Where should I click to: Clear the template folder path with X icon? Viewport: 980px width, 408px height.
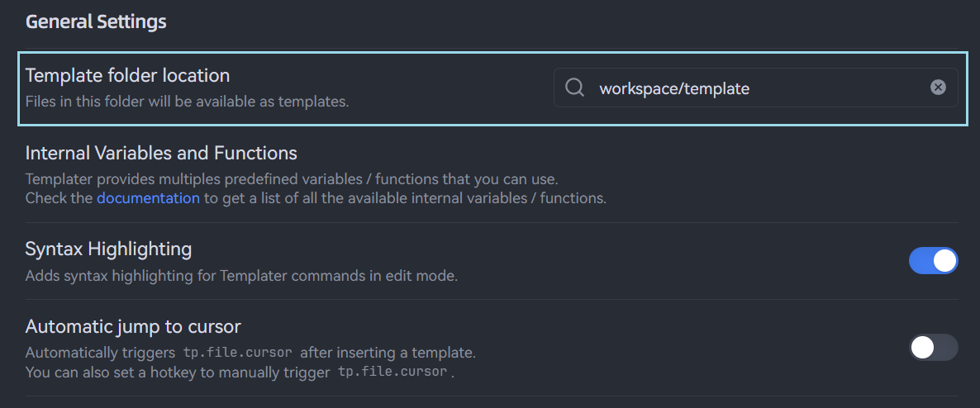pos(938,88)
